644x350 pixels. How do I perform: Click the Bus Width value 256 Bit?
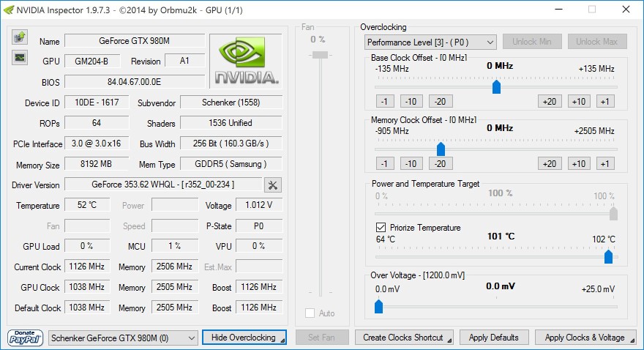[231, 144]
